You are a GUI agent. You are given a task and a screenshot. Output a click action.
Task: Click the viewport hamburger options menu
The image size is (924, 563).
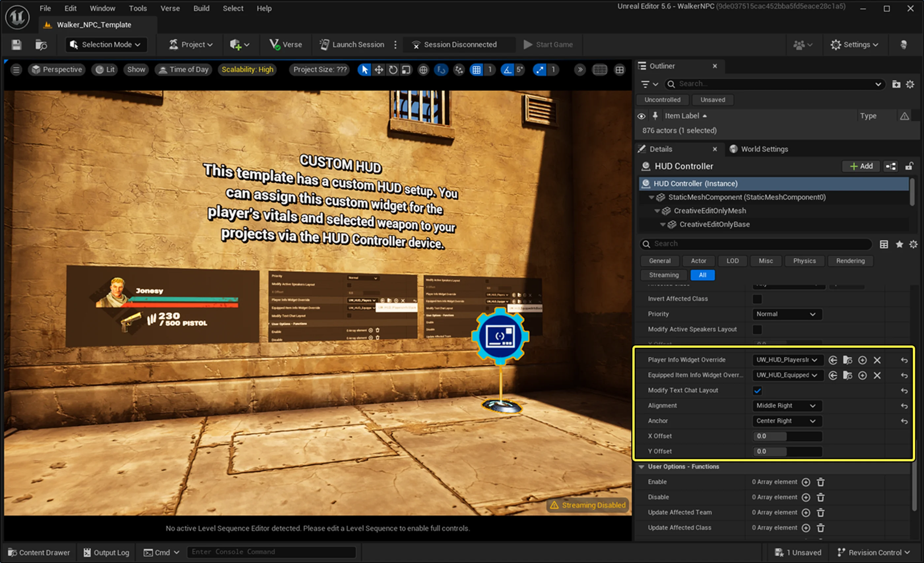tap(16, 70)
